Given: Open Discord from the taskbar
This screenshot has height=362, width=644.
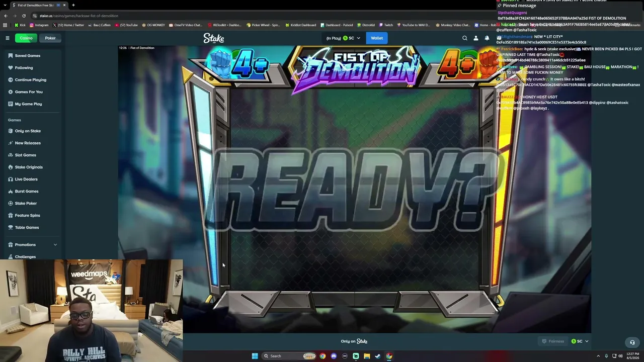Looking at the screenshot, I should [x=334, y=356].
